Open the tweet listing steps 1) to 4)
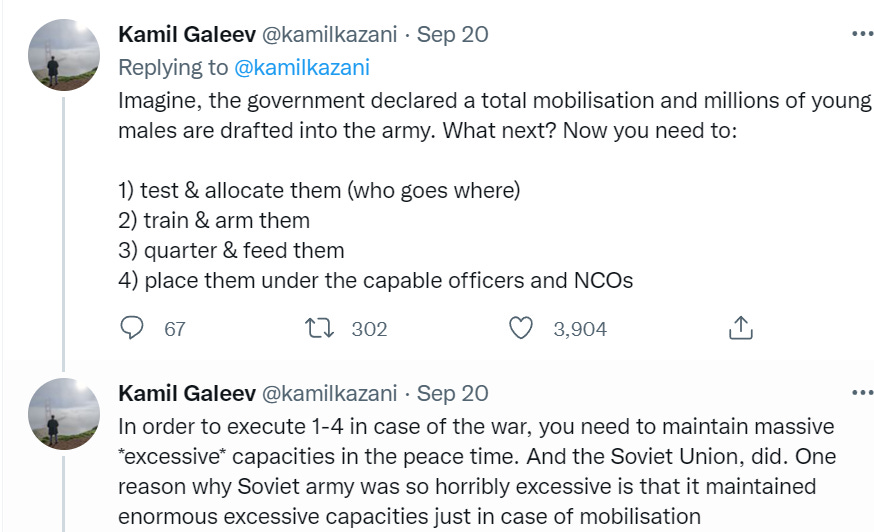874x532 pixels. [x=494, y=190]
